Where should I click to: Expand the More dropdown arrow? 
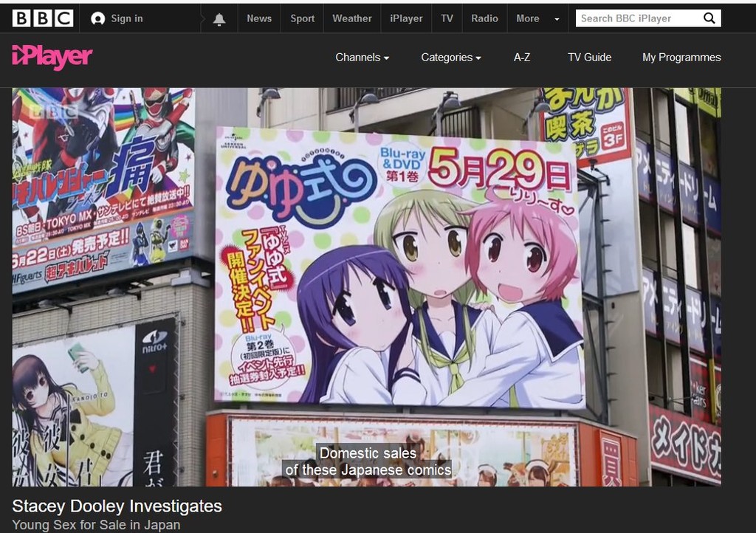click(x=557, y=19)
